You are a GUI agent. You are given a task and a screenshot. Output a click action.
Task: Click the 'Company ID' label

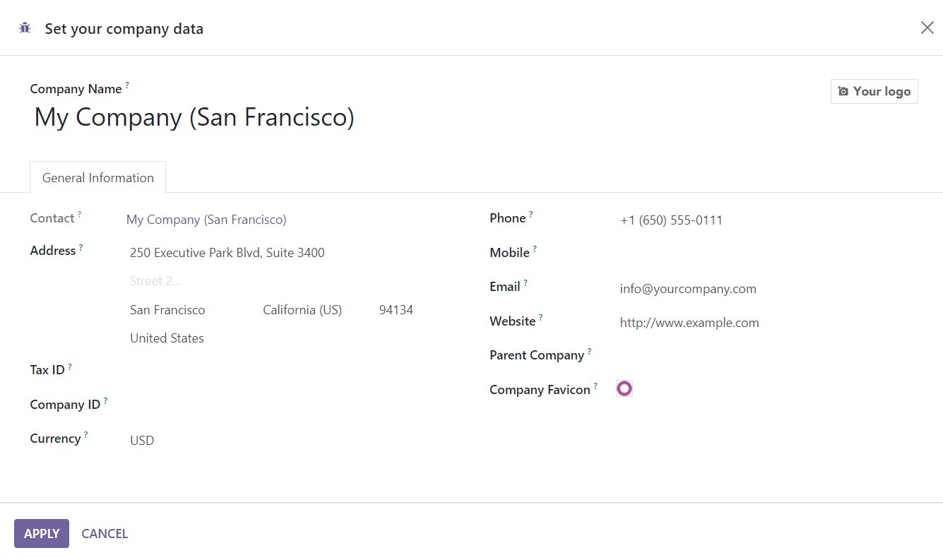coord(65,405)
